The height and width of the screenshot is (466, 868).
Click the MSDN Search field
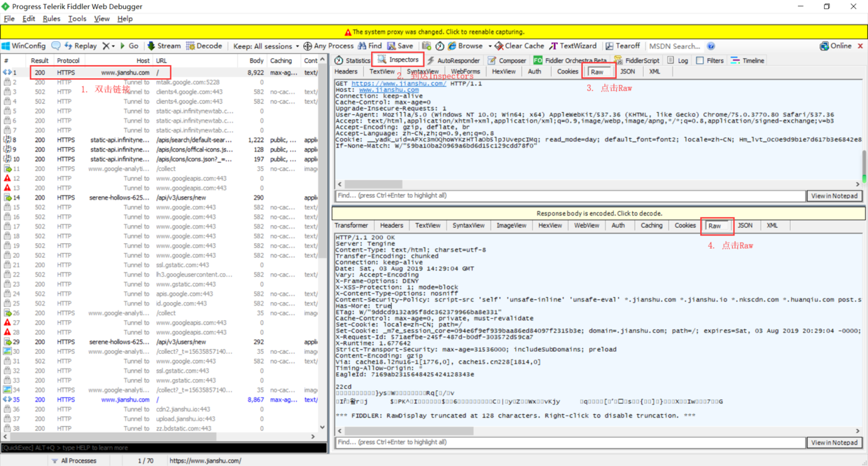click(x=676, y=46)
